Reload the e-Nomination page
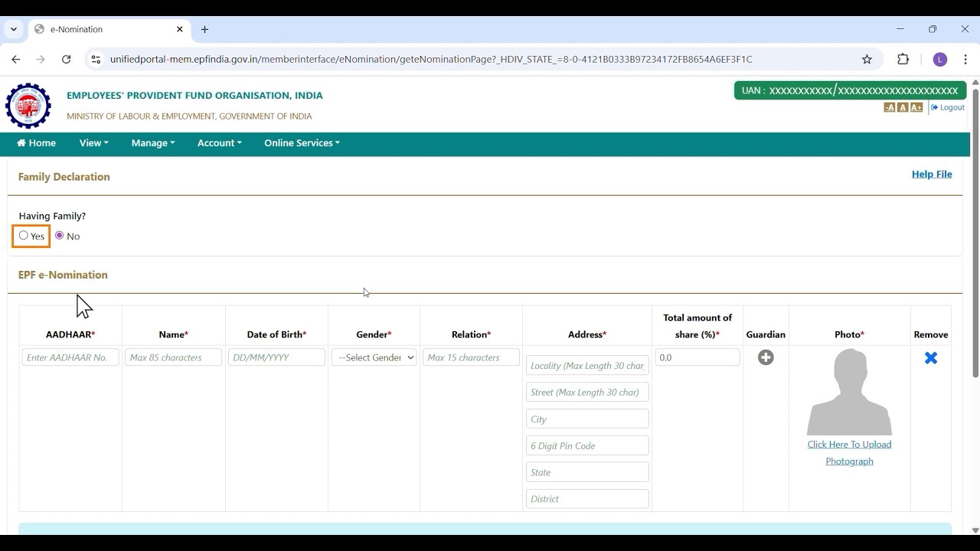980x551 pixels. 67,59
